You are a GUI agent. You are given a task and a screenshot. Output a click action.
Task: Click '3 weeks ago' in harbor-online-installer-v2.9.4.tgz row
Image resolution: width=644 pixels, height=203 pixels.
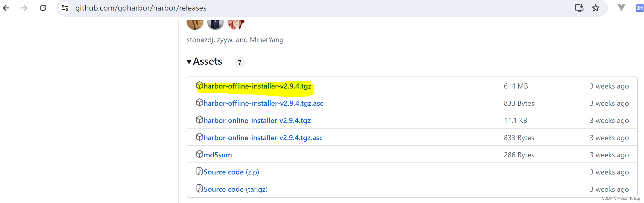point(609,121)
